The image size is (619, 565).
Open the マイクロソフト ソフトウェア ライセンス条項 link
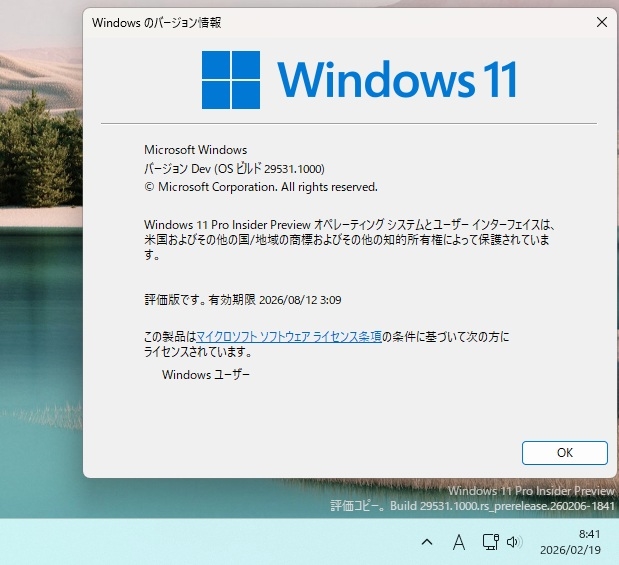[x=289, y=337]
